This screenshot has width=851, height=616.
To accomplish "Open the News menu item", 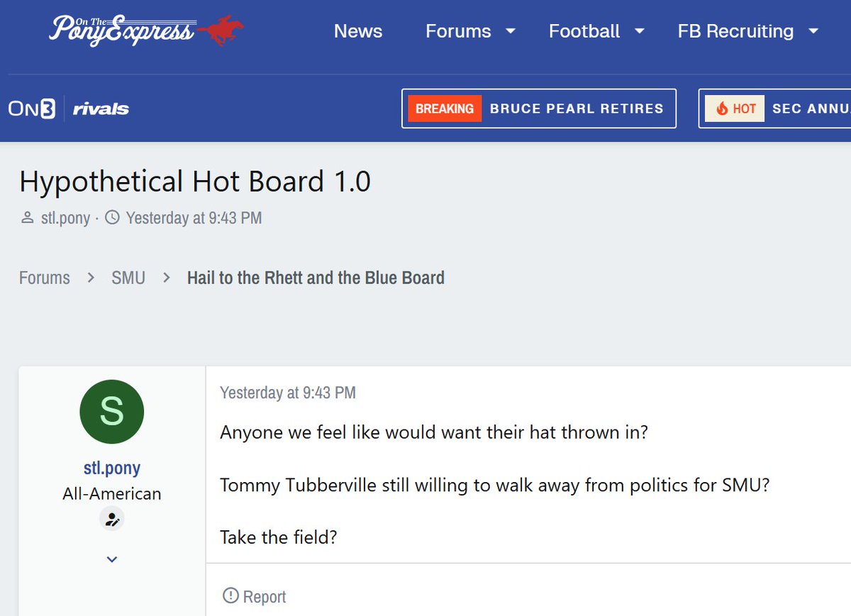I will pyautogui.click(x=358, y=31).
